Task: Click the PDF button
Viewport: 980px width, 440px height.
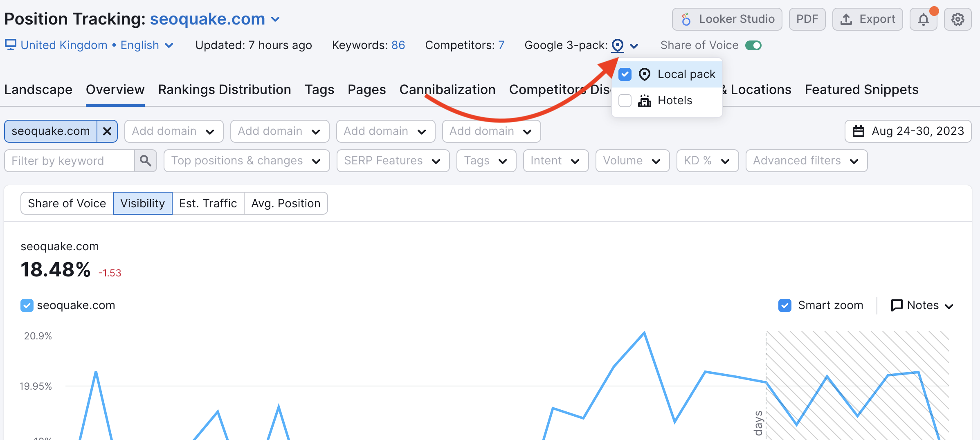Action: coord(807,19)
